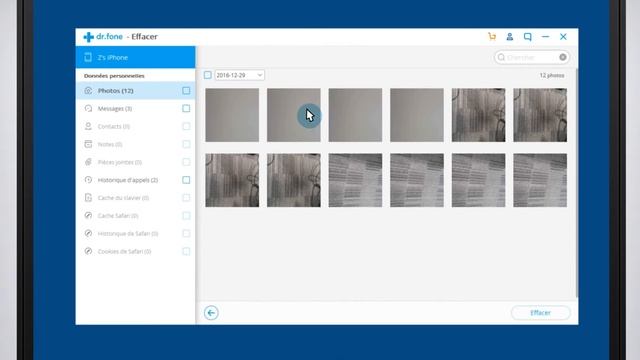Click the Cache Safari label

(118, 216)
